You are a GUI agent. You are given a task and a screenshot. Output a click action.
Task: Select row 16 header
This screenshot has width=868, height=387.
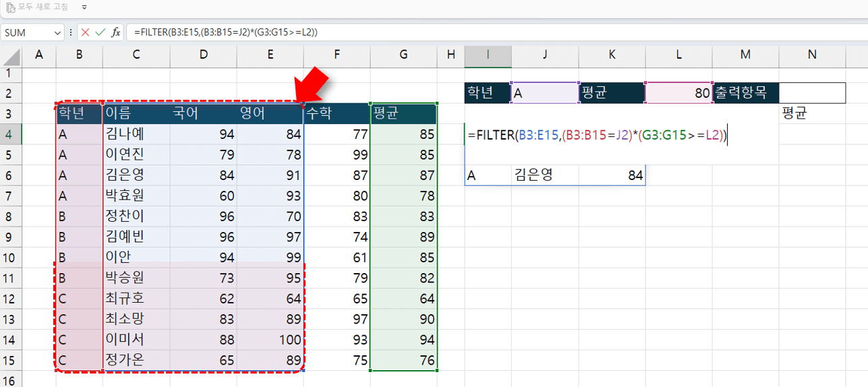[11, 379]
